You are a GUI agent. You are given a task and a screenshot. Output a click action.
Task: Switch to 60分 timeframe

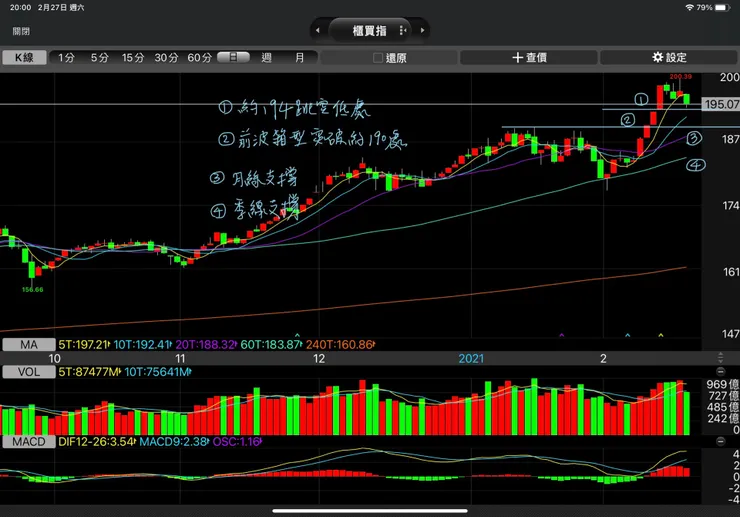[199, 58]
